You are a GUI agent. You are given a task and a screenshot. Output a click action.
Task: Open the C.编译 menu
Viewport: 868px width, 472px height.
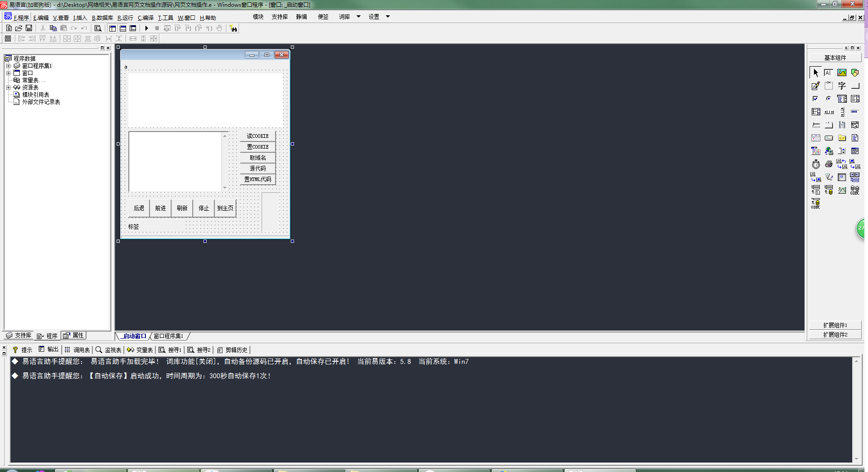145,18
